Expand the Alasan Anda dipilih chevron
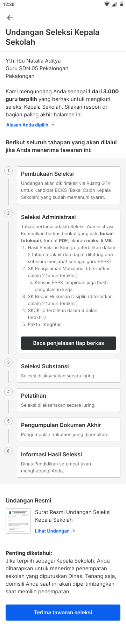 pyautogui.click(x=53, y=125)
